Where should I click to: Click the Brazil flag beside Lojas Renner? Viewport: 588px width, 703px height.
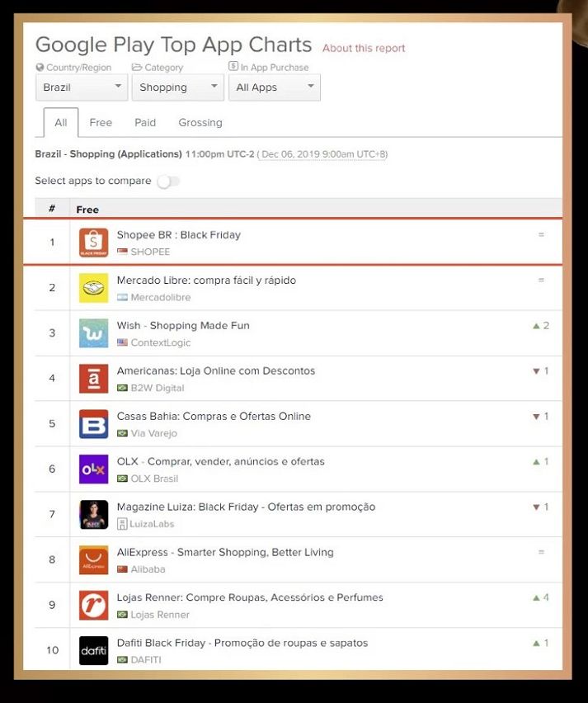122,614
